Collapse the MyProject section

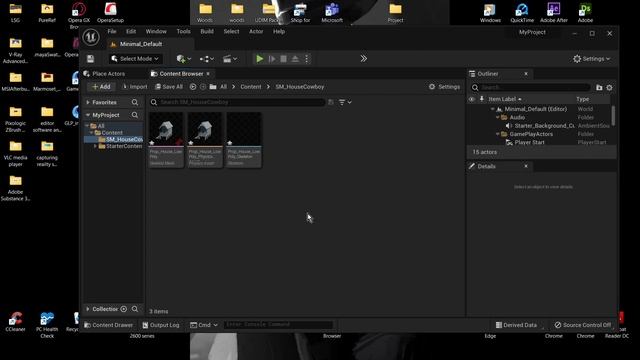pos(88,115)
